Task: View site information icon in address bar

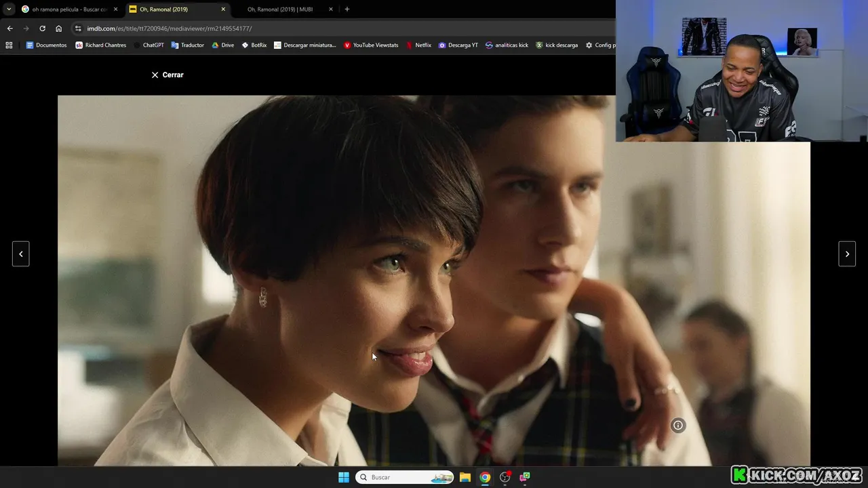Action: point(78,28)
